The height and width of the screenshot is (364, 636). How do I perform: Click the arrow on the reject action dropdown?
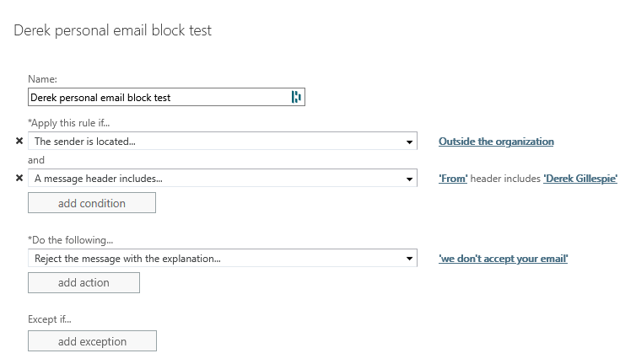[409, 259]
